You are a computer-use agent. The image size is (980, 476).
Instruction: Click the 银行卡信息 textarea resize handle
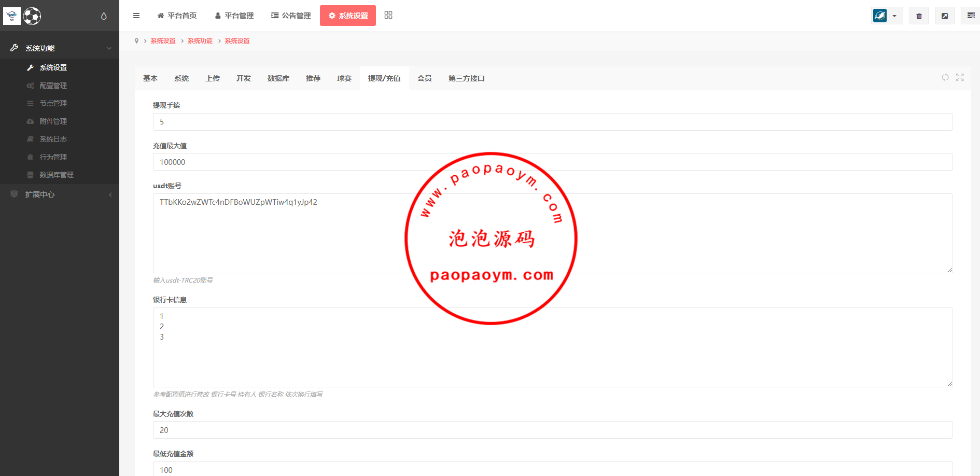coord(949,384)
